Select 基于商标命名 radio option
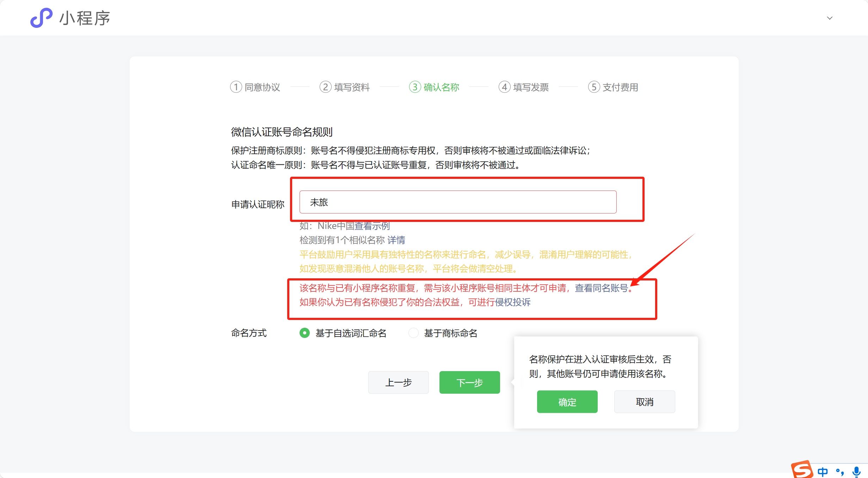 click(413, 333)
